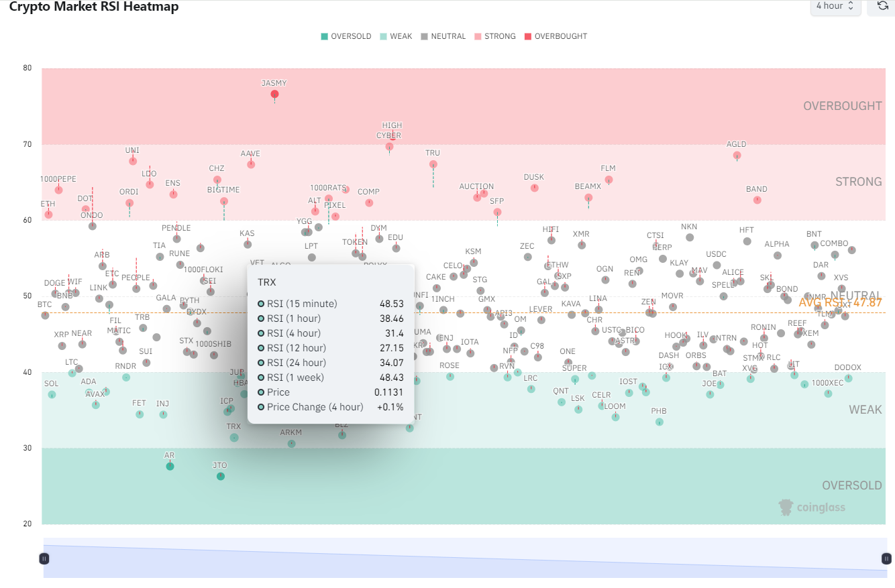Click the KAS data point

click(x=248, y=244)
